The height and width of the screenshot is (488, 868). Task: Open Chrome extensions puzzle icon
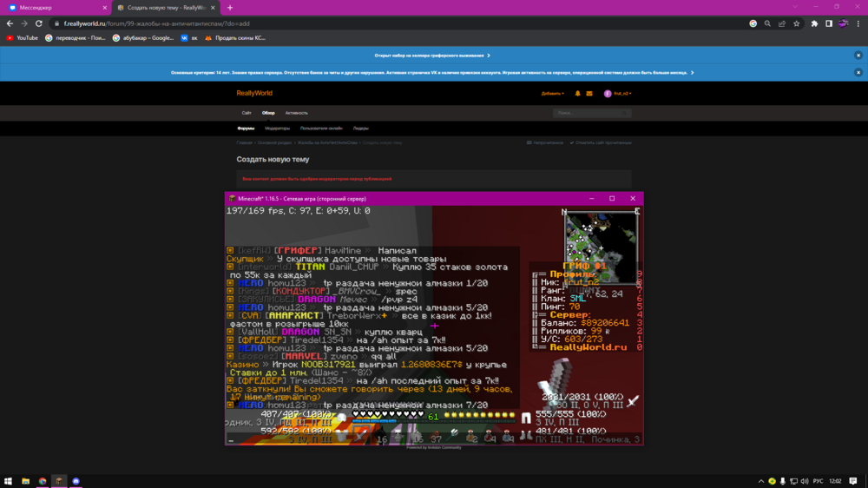pos(814,23)
